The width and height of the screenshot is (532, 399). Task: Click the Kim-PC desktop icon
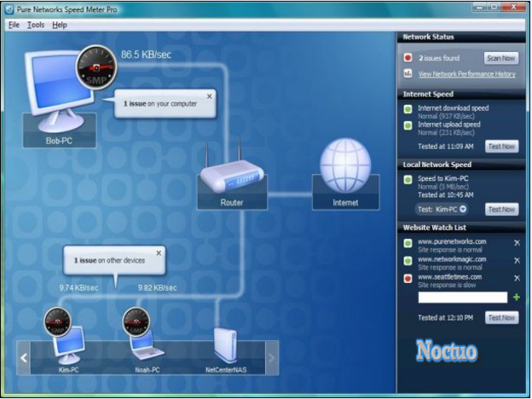(x=69, y=344)
